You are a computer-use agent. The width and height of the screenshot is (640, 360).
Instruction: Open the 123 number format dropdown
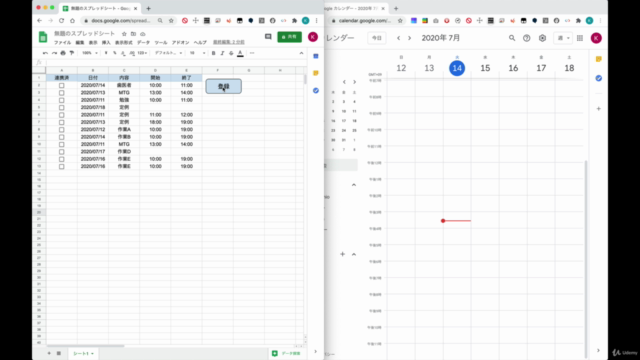(x=142, y=53)
